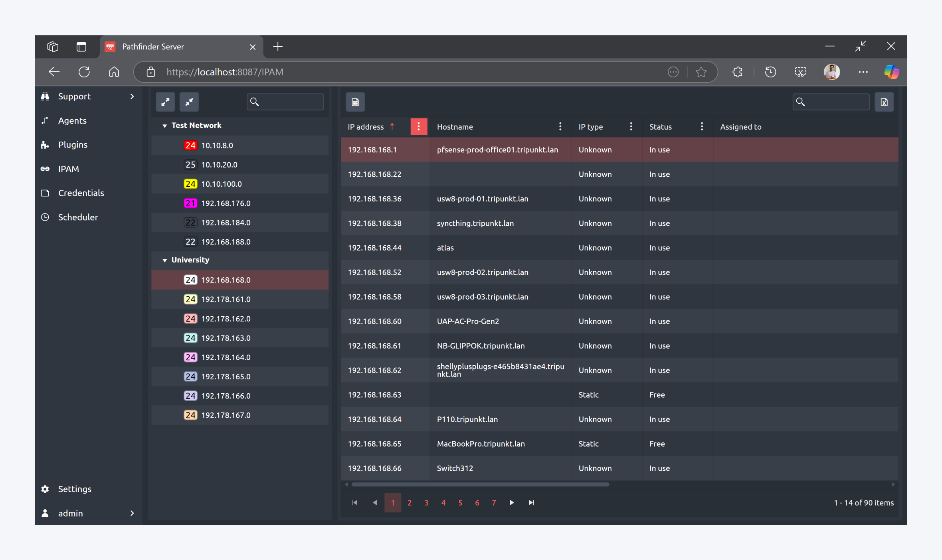This screenshot has height=560, width=942.
Task: Click the document report icon above table
Action: (x=355, y=102)
